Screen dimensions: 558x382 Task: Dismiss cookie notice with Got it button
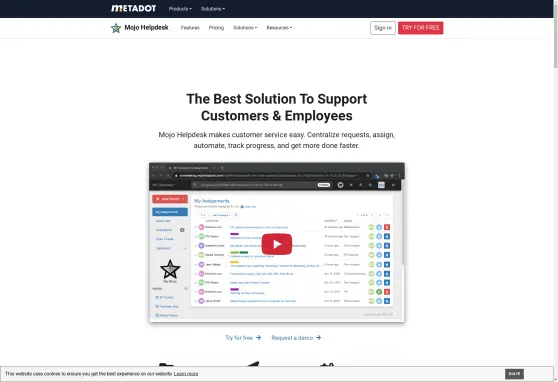click(514, 374)
